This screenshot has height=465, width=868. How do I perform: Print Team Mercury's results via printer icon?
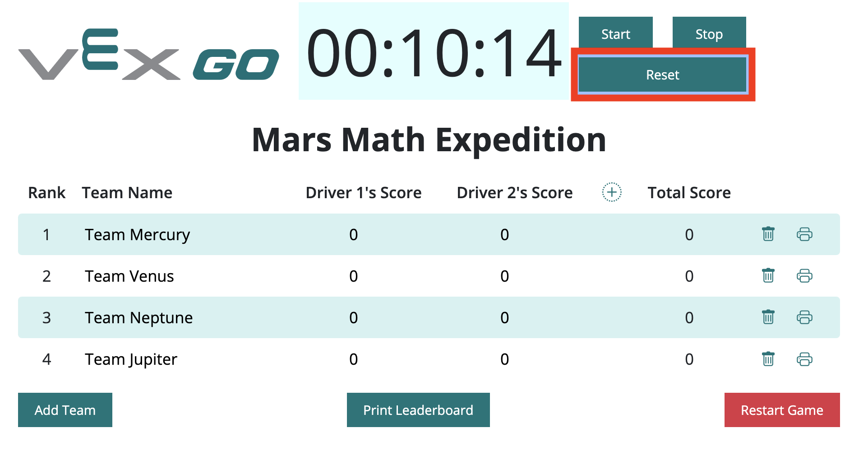click(805, 234)
